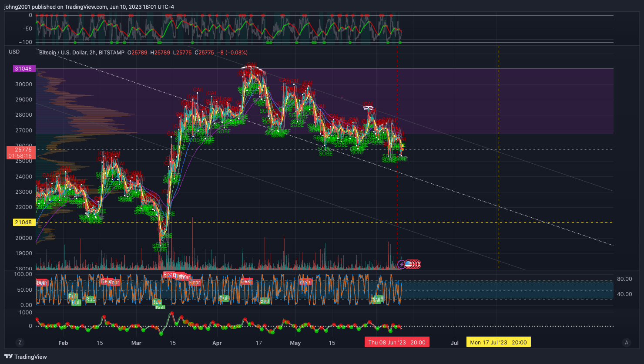Click Apr on the time axis
The width and height of the screenshot is (644, 364).
click(217, 343)
